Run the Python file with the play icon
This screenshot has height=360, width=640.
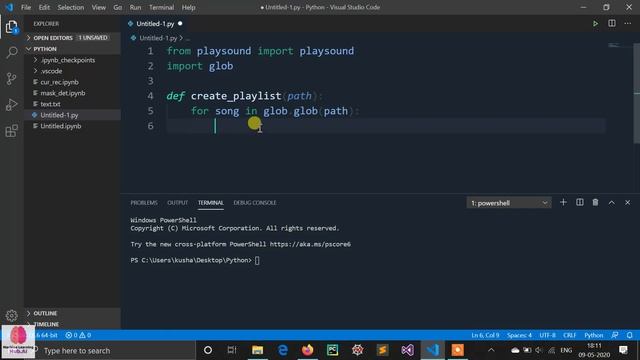(596, 24)
